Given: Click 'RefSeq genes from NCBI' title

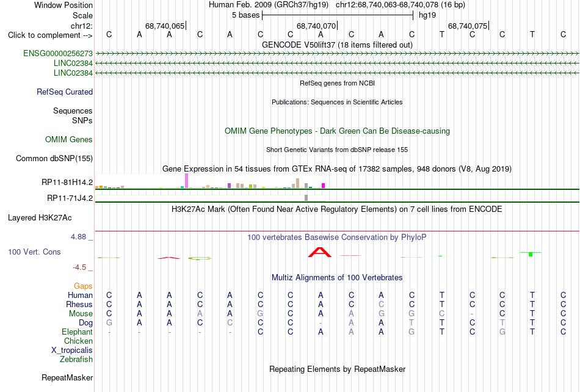Looking at the screenshot, I should [x=337, y=83].
